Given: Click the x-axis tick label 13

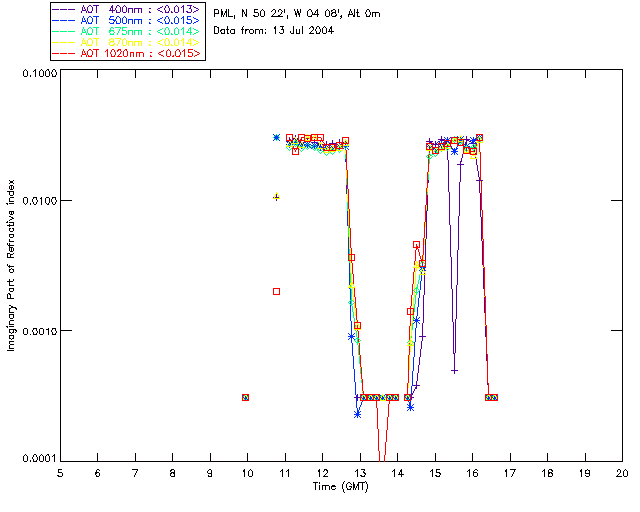Looking at the screenshot, I should (360, 473).
